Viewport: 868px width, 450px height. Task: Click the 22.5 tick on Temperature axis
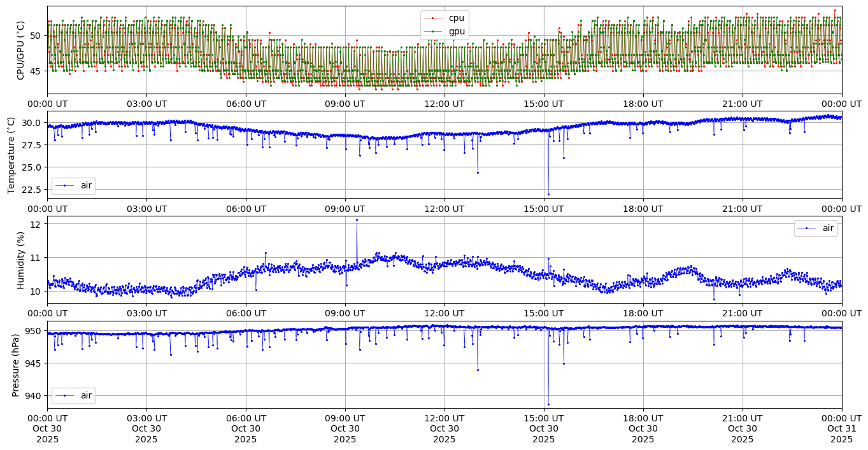click(x=29, y=189)
